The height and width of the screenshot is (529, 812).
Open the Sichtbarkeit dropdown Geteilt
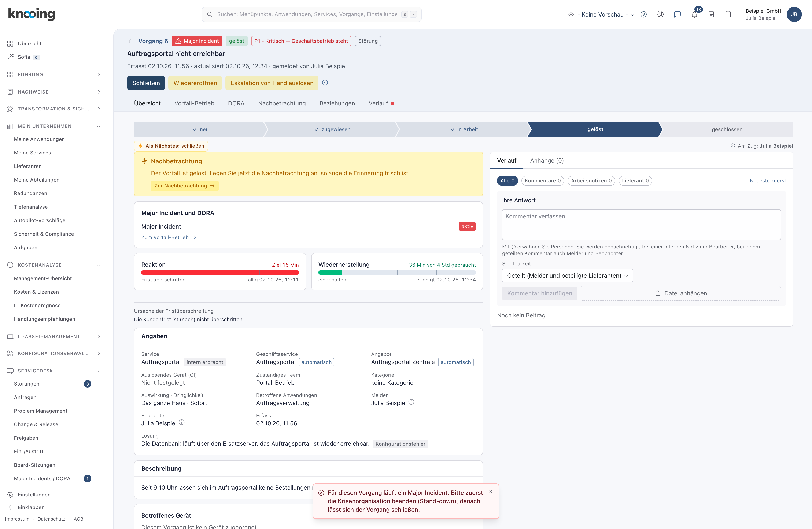[x=567, y=276]
